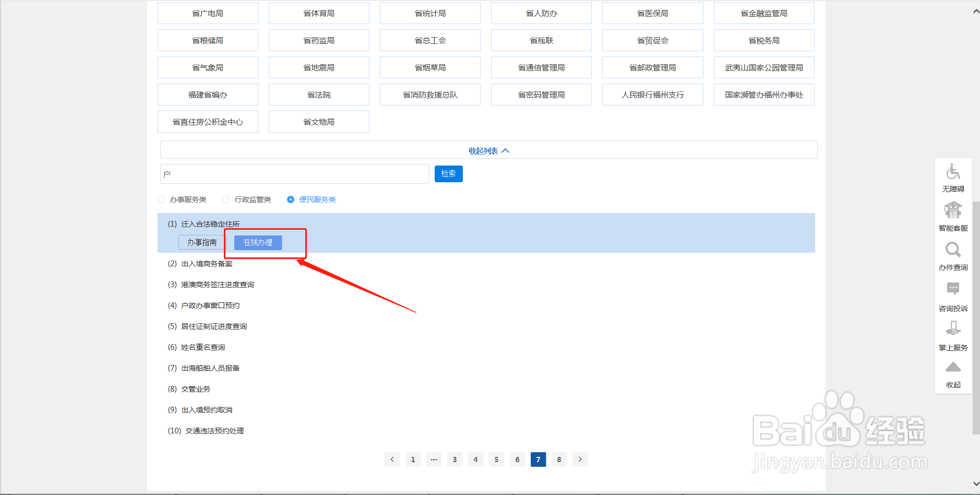Switch to pagination page 8

559,459
